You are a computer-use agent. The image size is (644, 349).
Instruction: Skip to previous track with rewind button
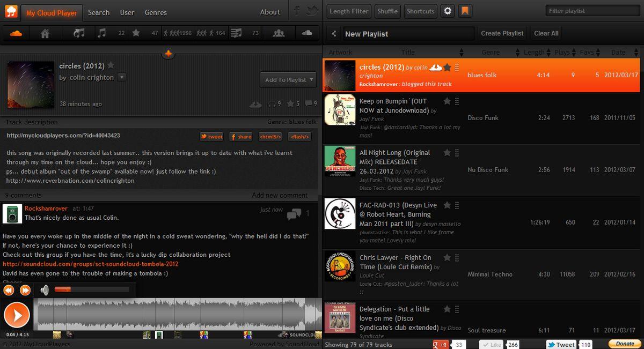coord(9,290)
